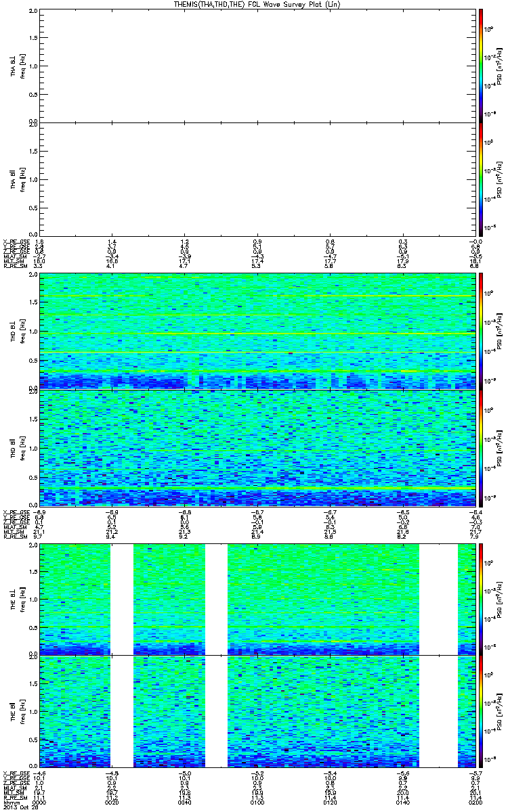Select the empty THA B⊥ spectrogram panel
The height and width of the screenshot is (812, 508).
point(257,65)
